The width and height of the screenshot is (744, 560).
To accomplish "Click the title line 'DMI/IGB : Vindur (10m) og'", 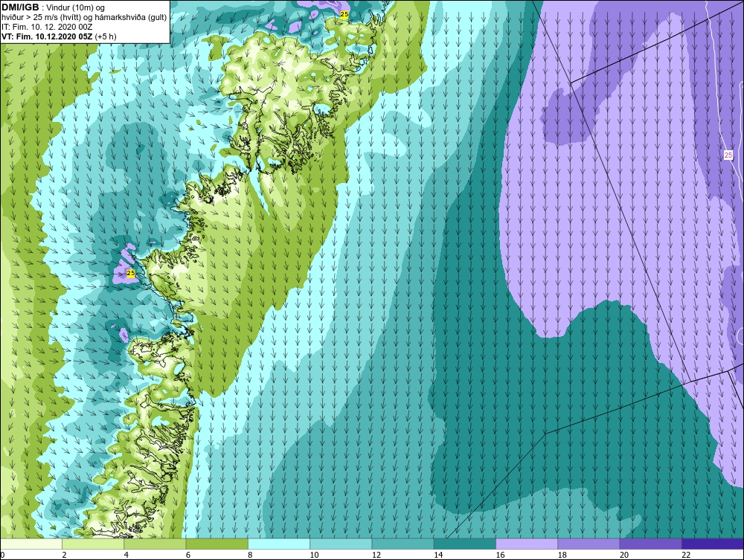I will 54,7.
